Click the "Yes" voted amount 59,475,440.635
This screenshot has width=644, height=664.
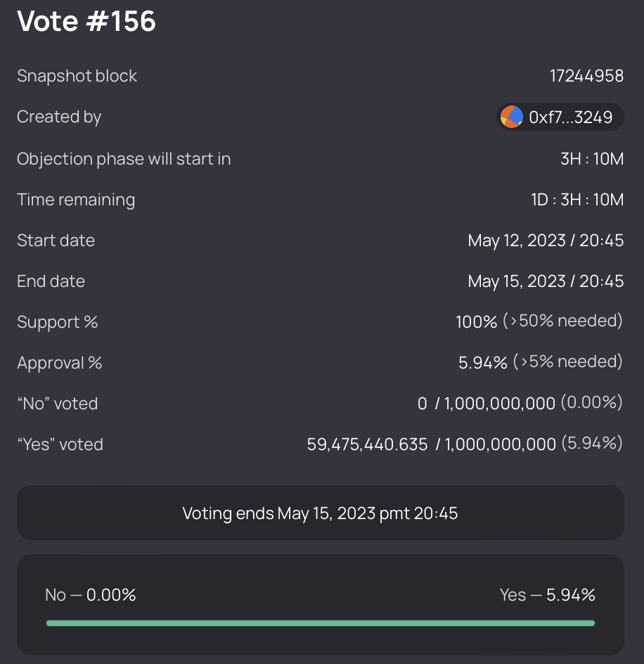point(367,445)
